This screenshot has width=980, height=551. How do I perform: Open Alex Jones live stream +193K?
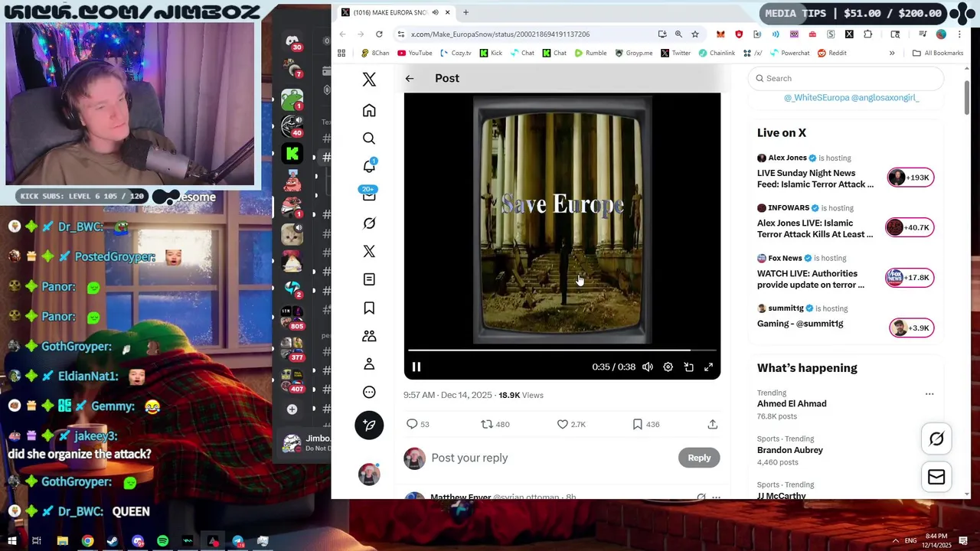(845, 172)
